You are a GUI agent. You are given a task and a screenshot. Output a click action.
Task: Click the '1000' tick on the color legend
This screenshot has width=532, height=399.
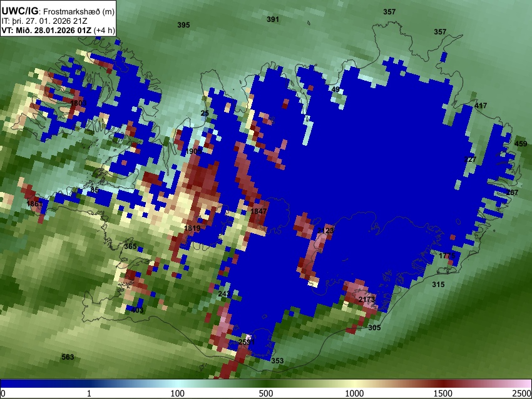(x=354, y=393)
